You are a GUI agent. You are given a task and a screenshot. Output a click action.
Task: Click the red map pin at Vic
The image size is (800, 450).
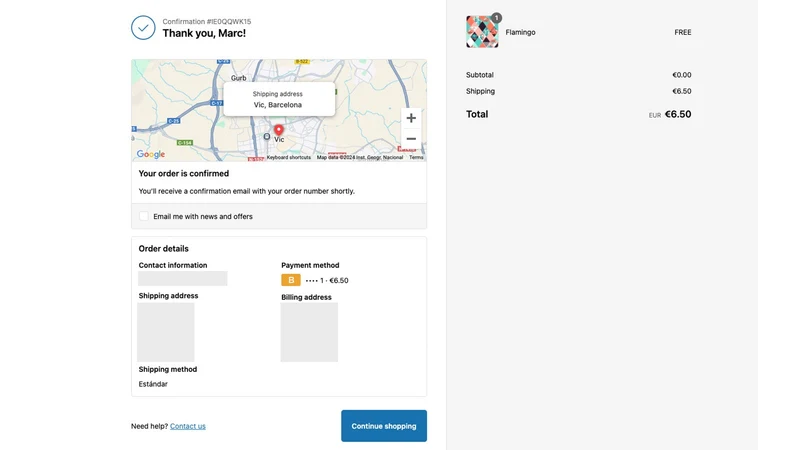pos(279,130)
